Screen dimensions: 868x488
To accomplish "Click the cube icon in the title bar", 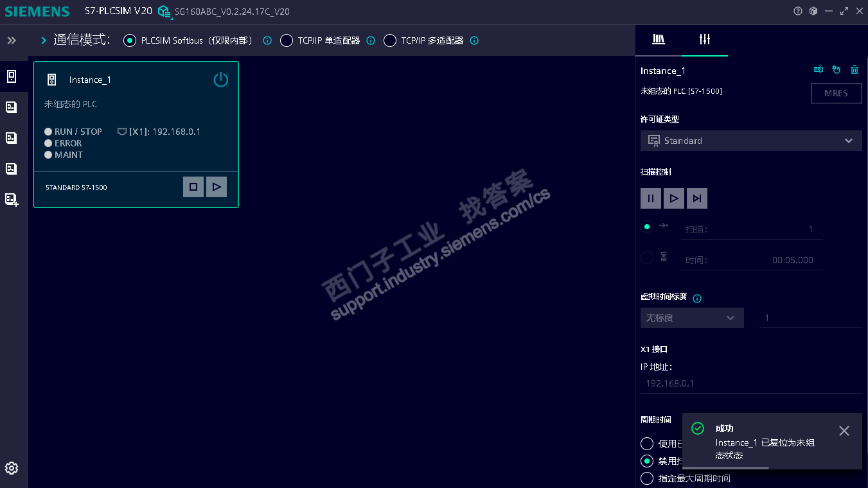I will pos(813,11).
